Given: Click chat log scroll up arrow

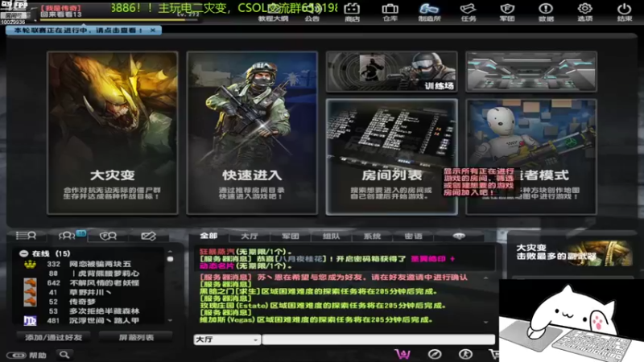Looking at the screenshot, I should [486, 278].
